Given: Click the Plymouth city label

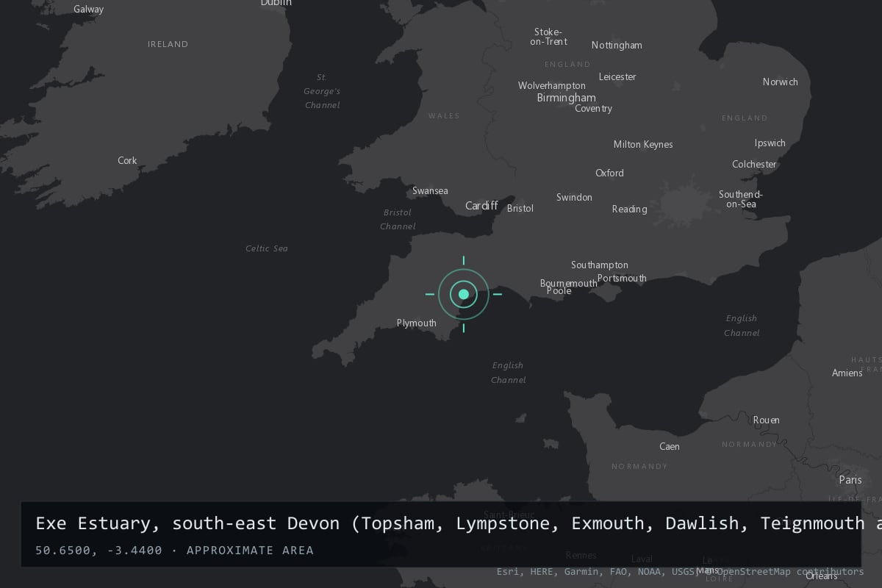Looking at the screenshot, I should tap(417, 323).
